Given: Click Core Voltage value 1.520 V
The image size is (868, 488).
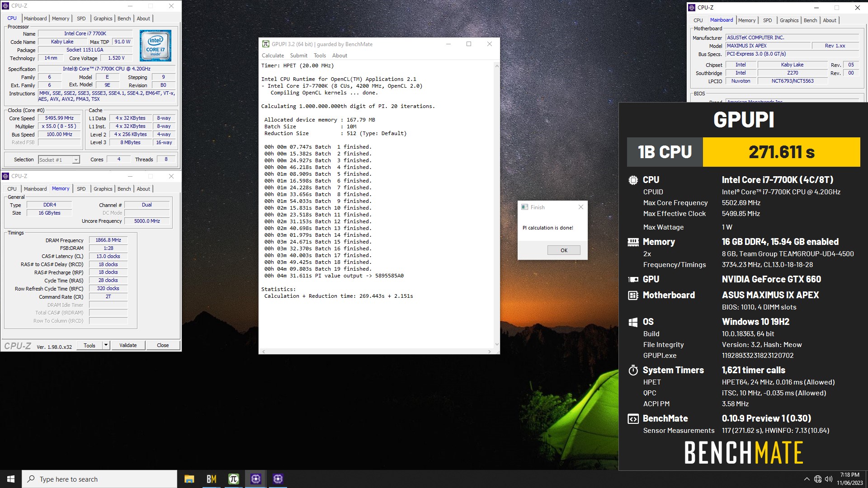Looking at the screenshot, I should pyautogui.click(x=116, y=58).
